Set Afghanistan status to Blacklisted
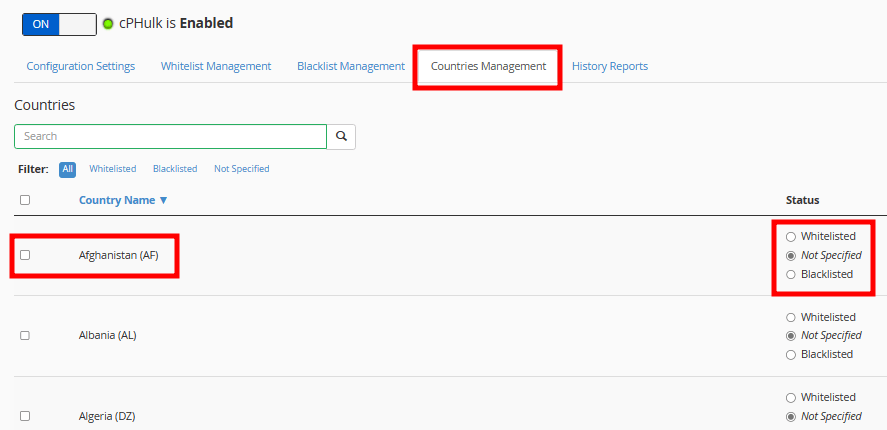Screen dimensions: 887x430 pyautogui.click(x=791, y=274)
